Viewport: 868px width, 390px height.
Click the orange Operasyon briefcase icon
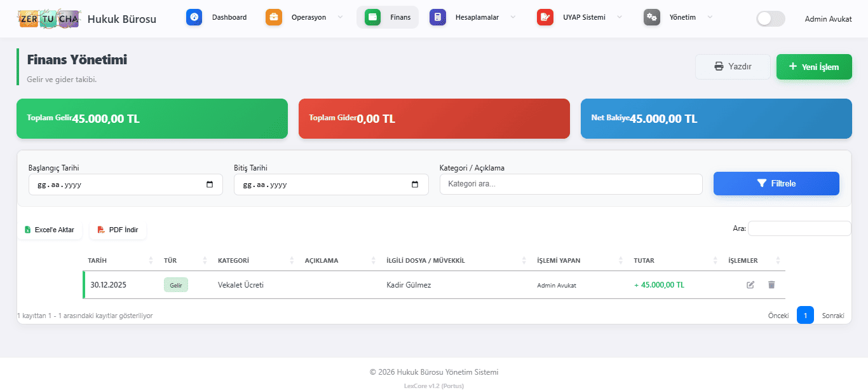coord(274,17)
